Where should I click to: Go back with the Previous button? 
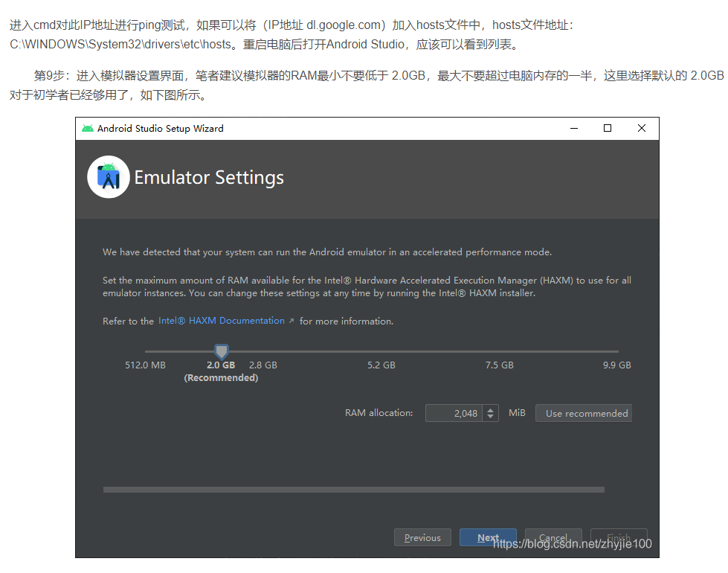(x=422, y=538)
